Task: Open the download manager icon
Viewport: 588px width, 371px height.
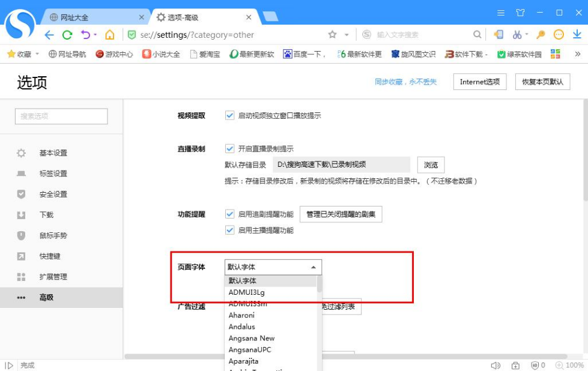Action: pos(577,35)
